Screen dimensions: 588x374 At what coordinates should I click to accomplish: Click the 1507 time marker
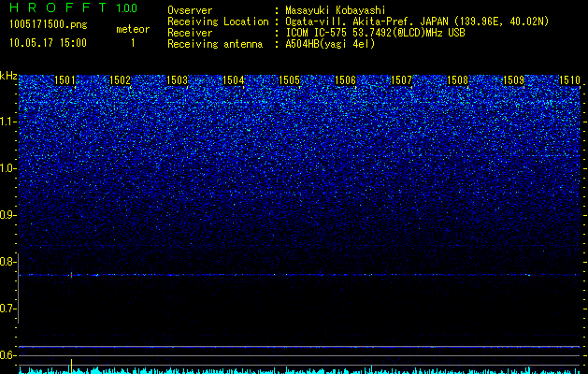[401, 79]
